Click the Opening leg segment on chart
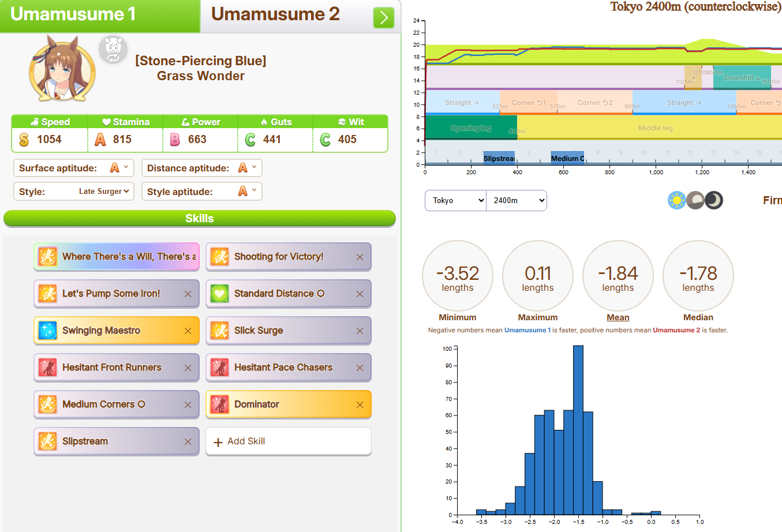The width and height of the screenshot is (782, 532). (x=471, y=128)
